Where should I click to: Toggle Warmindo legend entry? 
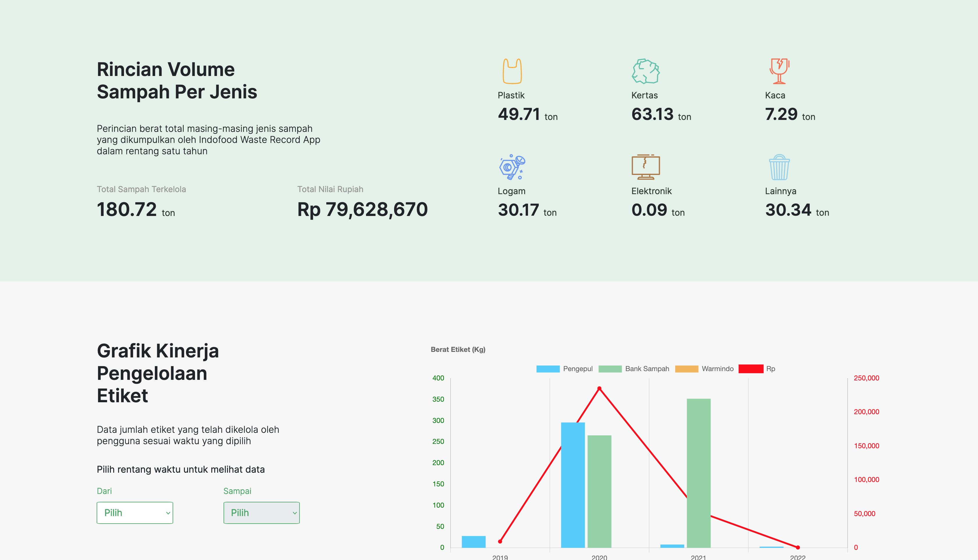pos(704,369)
